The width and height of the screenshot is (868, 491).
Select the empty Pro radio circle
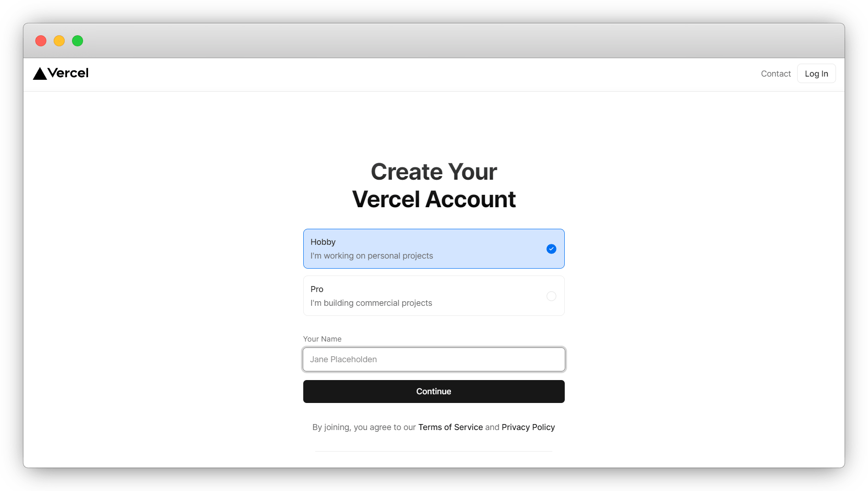(551, 296)
